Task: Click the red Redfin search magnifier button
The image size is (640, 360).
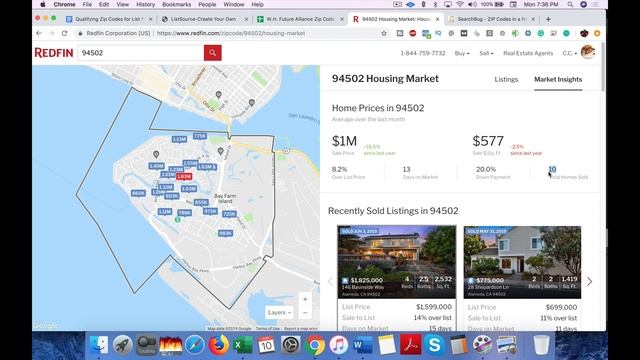Action: point(213,53)
